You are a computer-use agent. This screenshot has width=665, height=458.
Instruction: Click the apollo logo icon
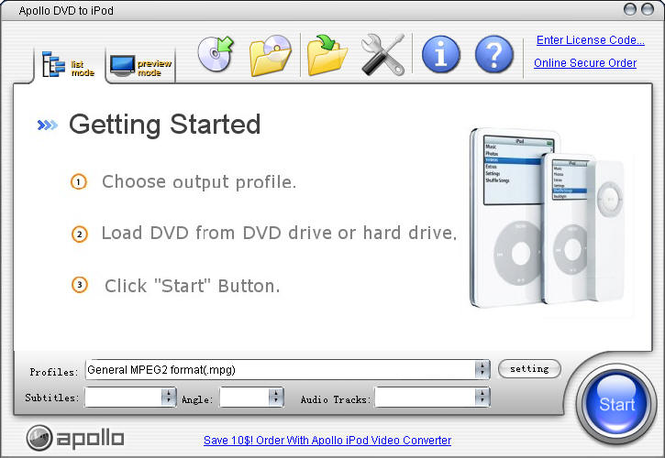[x=39, y=438]
